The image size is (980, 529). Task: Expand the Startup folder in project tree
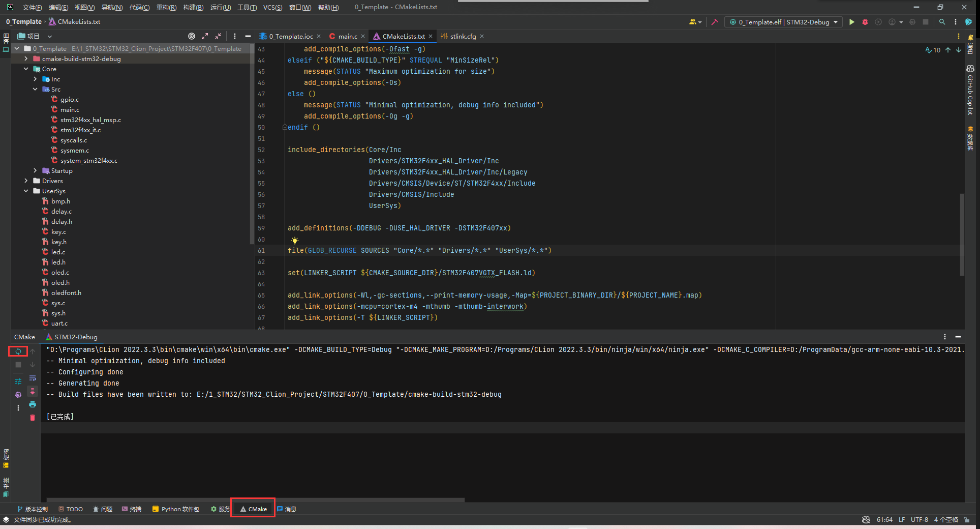pos(35,170)
